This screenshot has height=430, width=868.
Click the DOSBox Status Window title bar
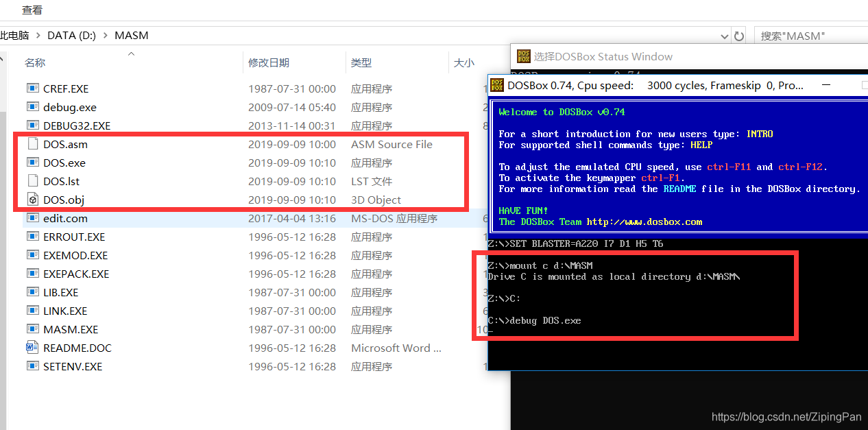[x=689, y=56]
